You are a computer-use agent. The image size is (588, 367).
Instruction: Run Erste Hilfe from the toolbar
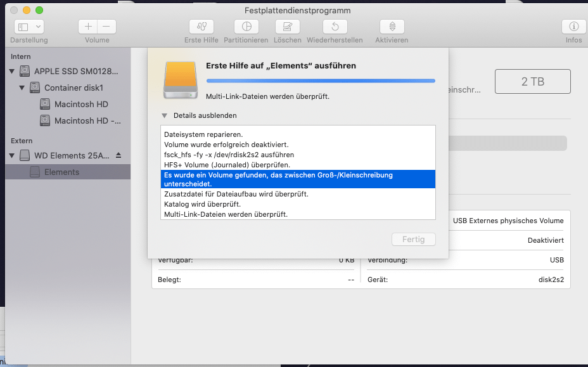(x=201, y=27)
